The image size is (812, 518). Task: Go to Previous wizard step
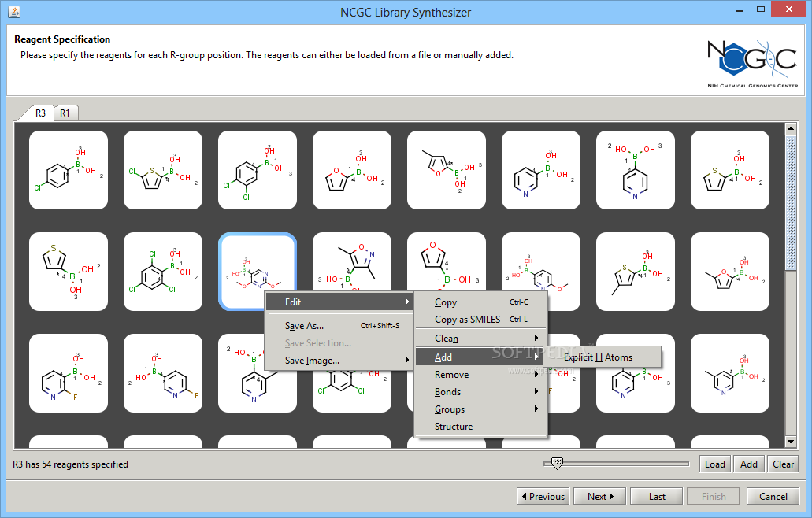pyautogui.click(x=543, y=496)
